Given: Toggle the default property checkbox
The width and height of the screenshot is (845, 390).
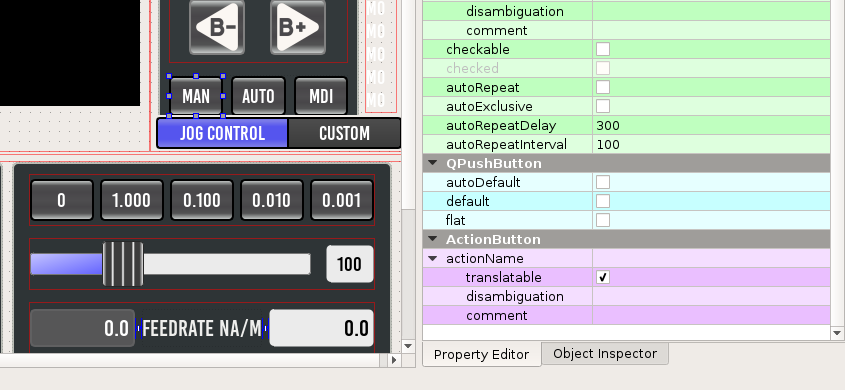Looking at the screenshot, I should (x=602, y=201).
